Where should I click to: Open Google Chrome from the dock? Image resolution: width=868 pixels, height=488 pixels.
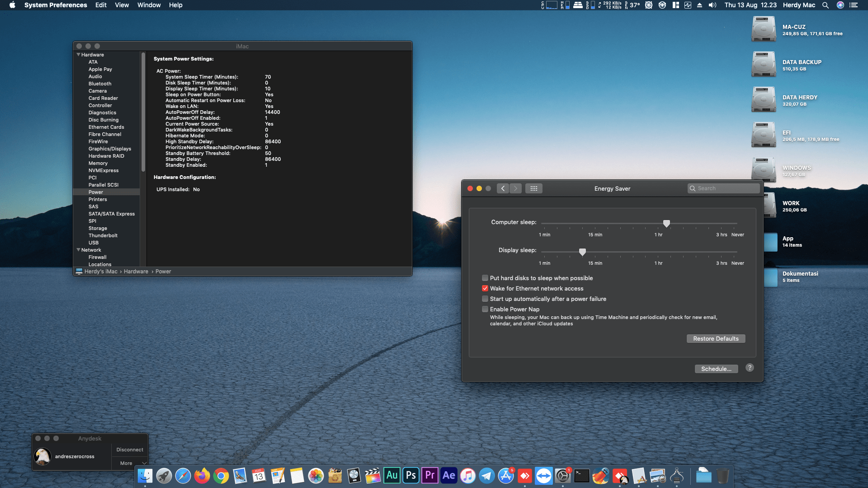[x=221, y=476]
